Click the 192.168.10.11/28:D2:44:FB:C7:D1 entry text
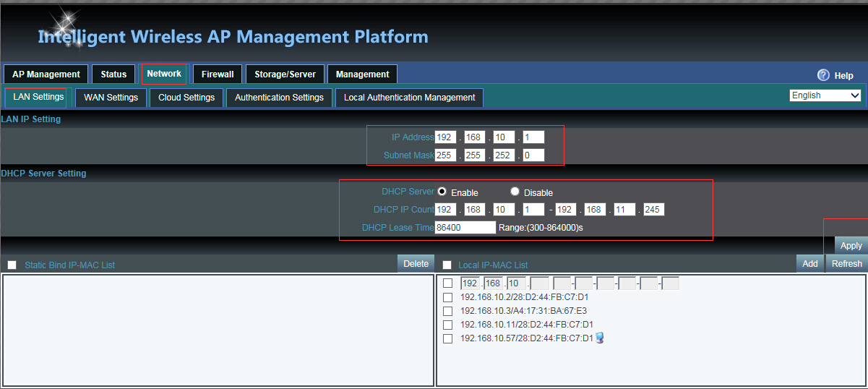The width and height of the screenshot is (868, 389). (x=526, y=325)
